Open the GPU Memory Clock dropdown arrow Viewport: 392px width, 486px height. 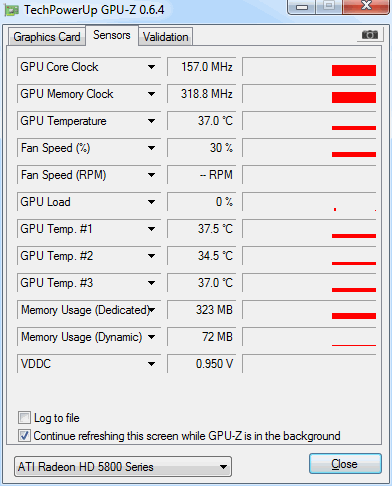click(151, 94)
